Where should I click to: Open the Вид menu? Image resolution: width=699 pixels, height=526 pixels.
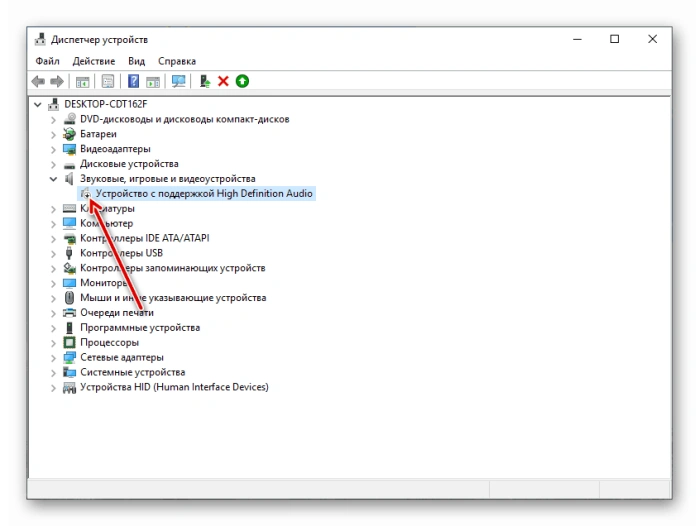pyautogui.click(x=136, y=61)
